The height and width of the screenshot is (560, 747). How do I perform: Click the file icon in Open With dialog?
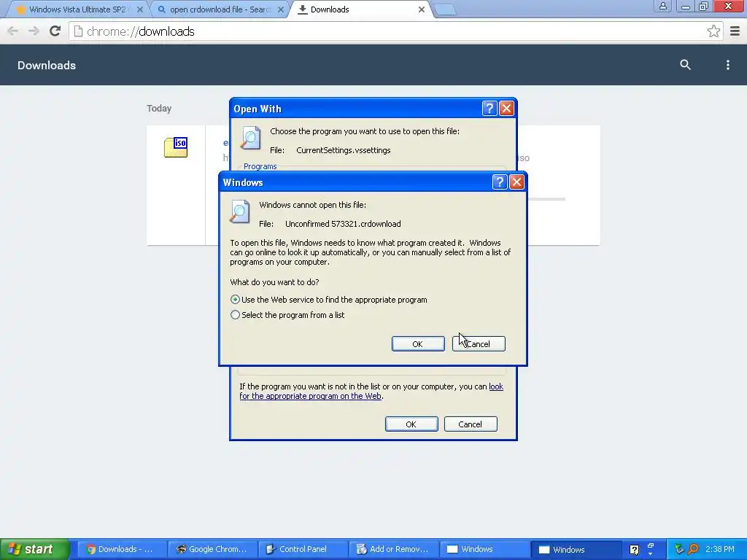(251, 138)
